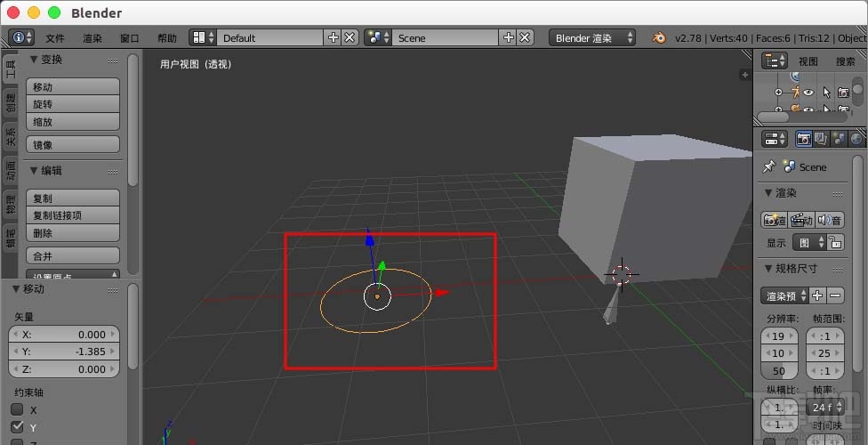Toggle visibility eye of first outliner object
This screenshot has height=445, width=868.
point(808,93)
